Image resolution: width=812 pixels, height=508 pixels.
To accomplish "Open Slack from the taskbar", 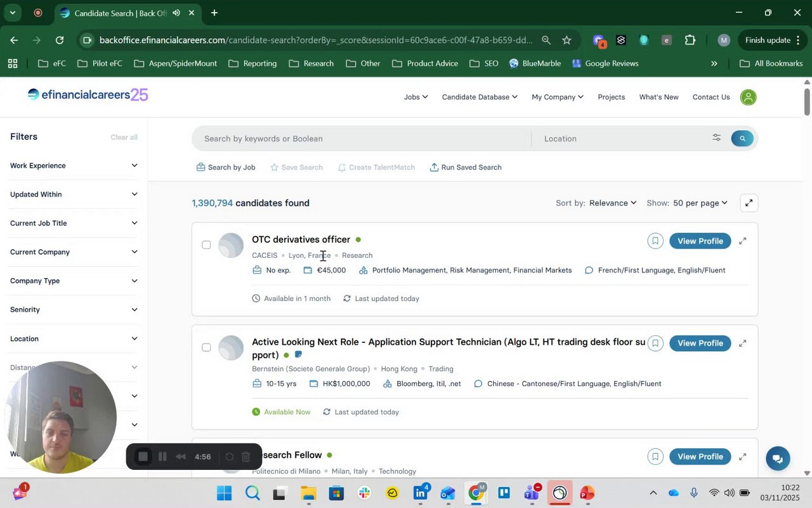I will 364,493.
